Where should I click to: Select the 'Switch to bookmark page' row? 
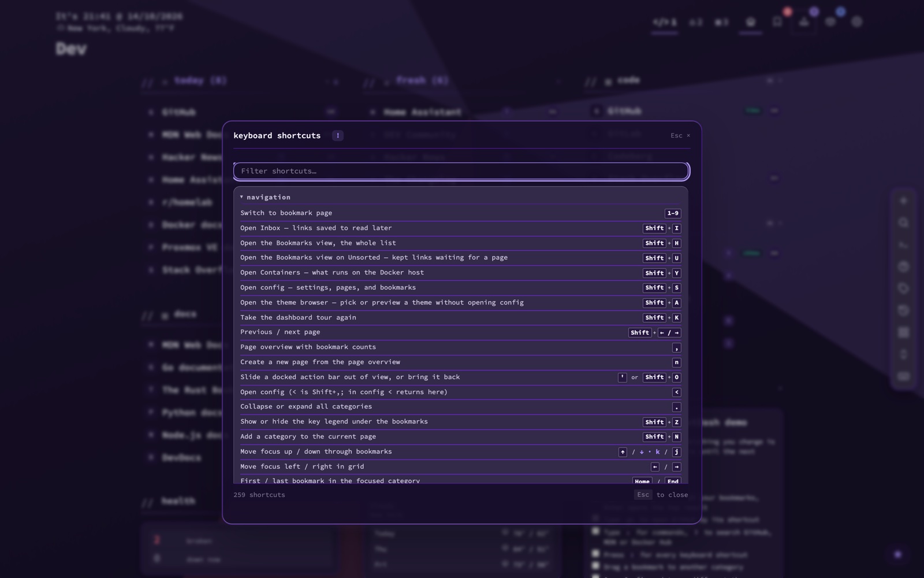[x=461, y=213]
